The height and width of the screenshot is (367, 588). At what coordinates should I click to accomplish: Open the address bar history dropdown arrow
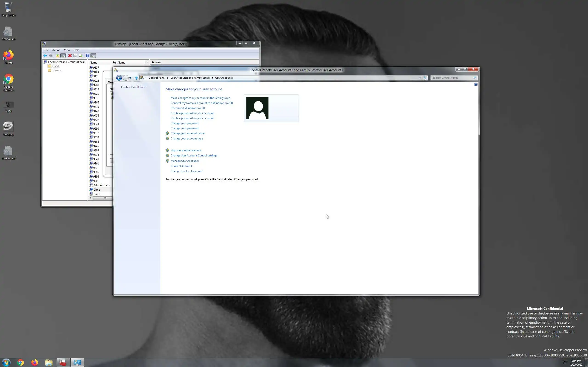click(419, 78)
